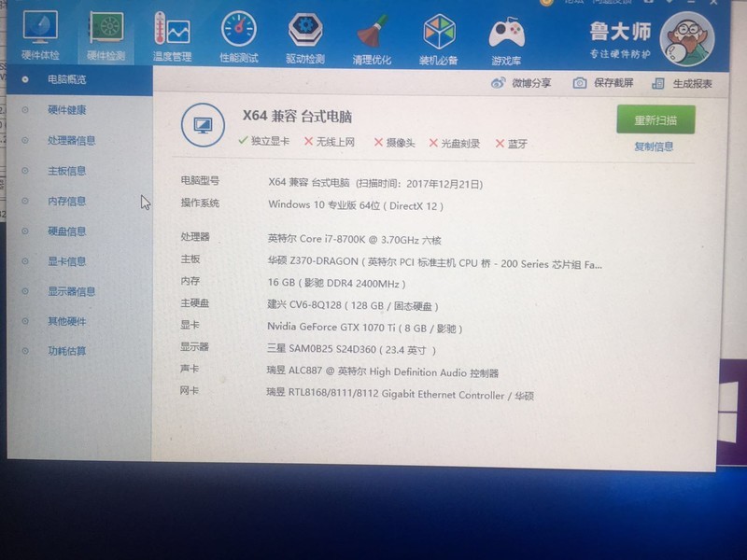This screenshot has width=747, height=560.
Task: Click 生成报表 generate report text
Action: click(x=692, y=84)
